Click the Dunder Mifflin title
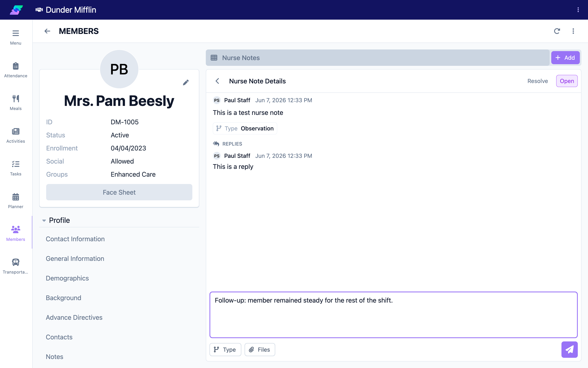This screenshot has height=368, width=588. [x=71, y=10]
